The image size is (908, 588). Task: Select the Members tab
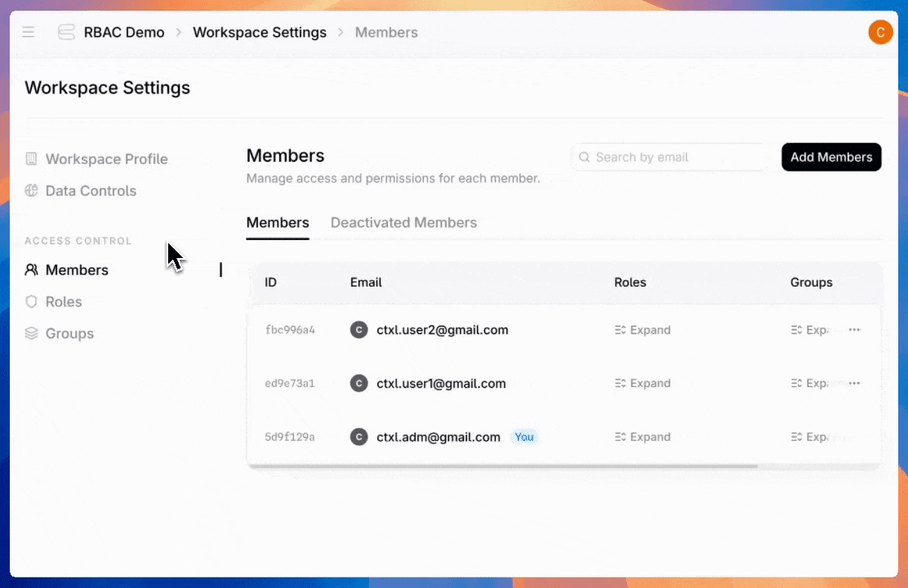278,223
